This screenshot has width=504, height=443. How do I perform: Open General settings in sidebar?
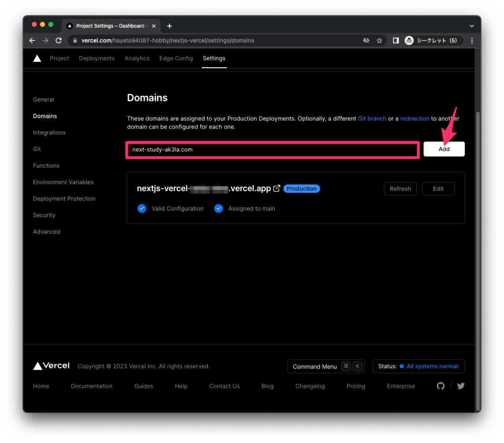point(44,100)
